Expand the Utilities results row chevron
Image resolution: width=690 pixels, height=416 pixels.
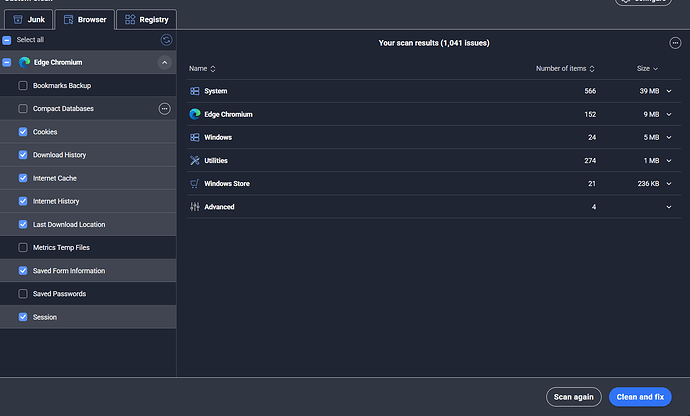coord(669,161)
